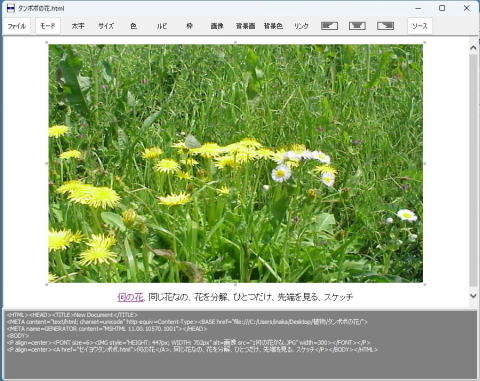The width and height of the screenshot is (480, 381).
Task: Click the ルビ ruby toolbar item
Action: [162, 26]
